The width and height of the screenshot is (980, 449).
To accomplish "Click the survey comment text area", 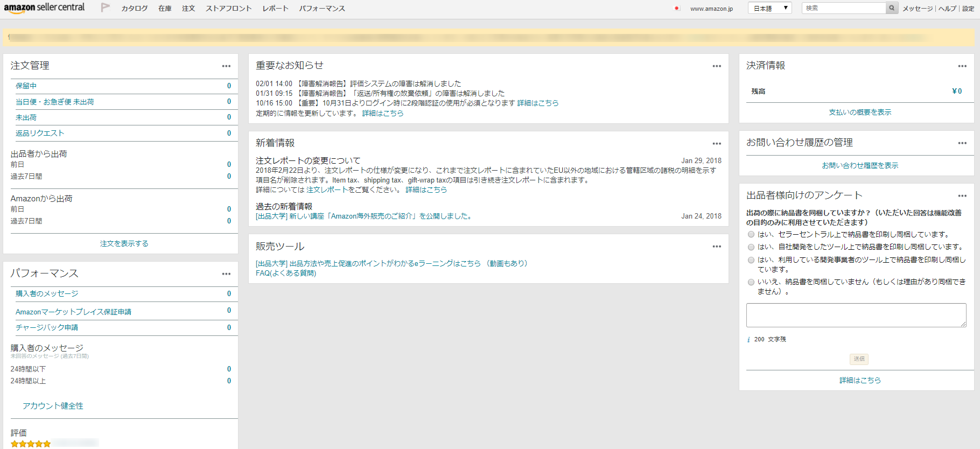I will [x=856, y=315].
